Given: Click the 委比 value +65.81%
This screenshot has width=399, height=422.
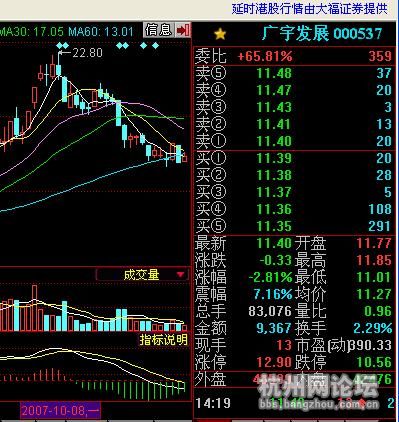Looking at the screenshot, I should tap(265, 56).
